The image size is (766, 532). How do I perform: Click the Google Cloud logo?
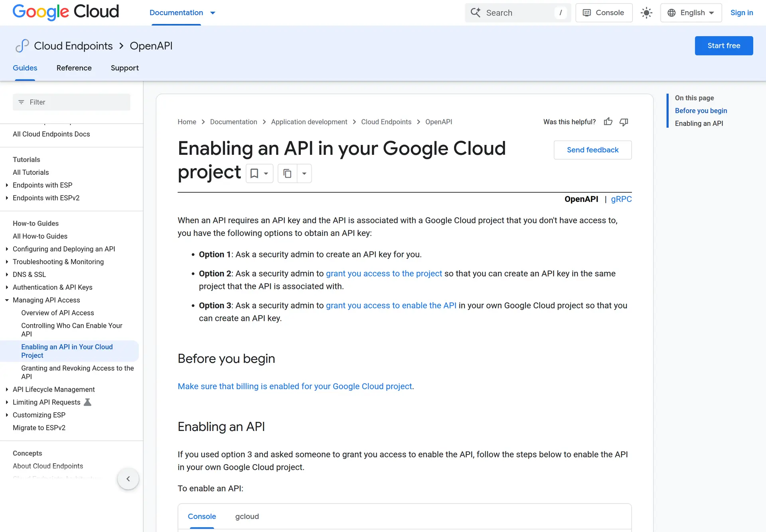tap(66, 12)
